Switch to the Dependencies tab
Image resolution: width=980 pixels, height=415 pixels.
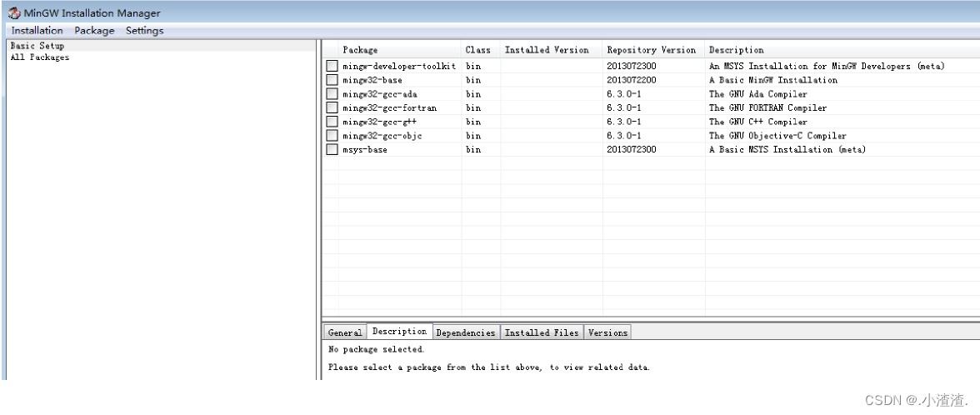pyautogui.click(x=467, y=332)
